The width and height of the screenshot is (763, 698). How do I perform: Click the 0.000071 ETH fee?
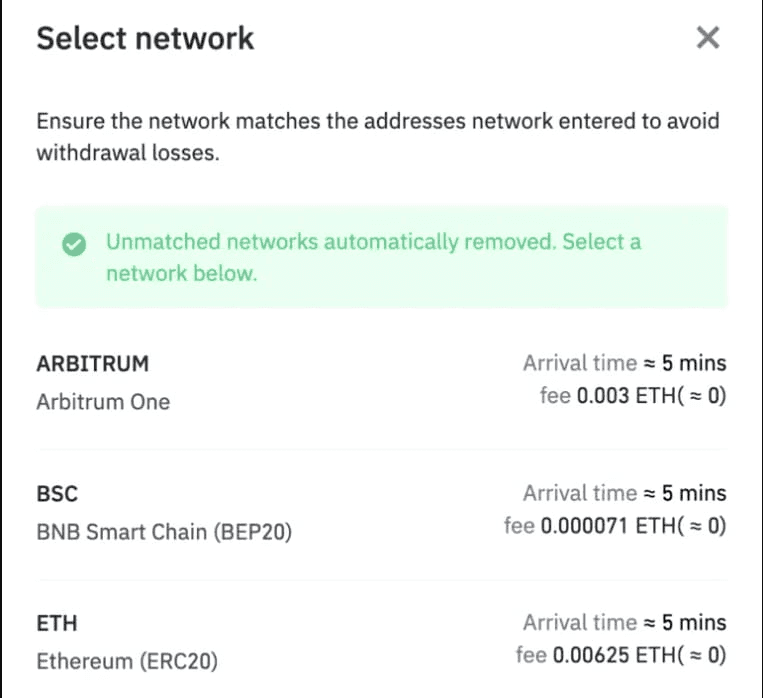(x=615, y=525)
